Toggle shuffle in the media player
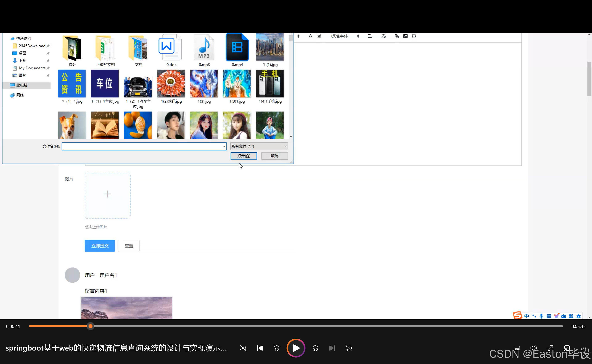The height and width of the screenshot is (364, 592). tap(243, 348)
